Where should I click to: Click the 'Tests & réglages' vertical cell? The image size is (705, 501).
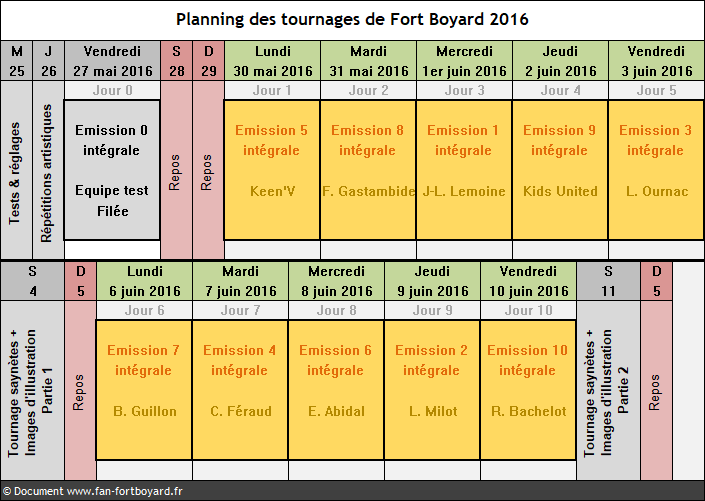(16, 170)
